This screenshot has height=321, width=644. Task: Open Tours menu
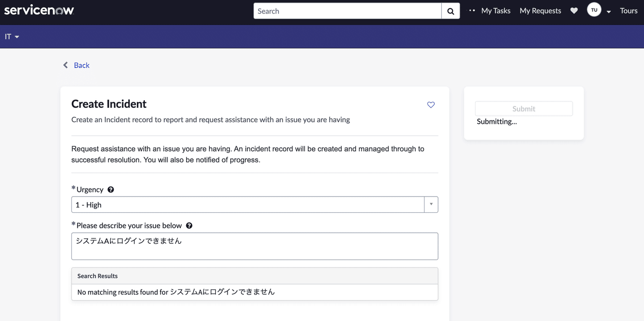click(x=629, y=11)
